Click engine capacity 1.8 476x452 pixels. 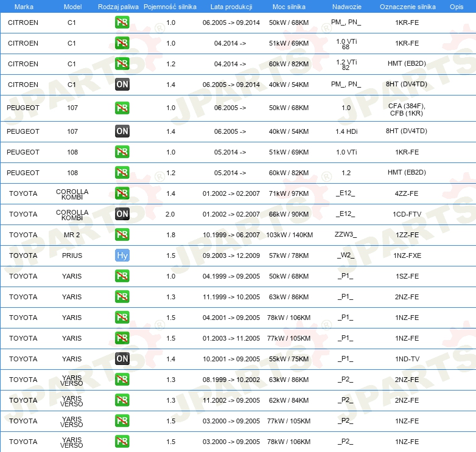tap(170, 235)
